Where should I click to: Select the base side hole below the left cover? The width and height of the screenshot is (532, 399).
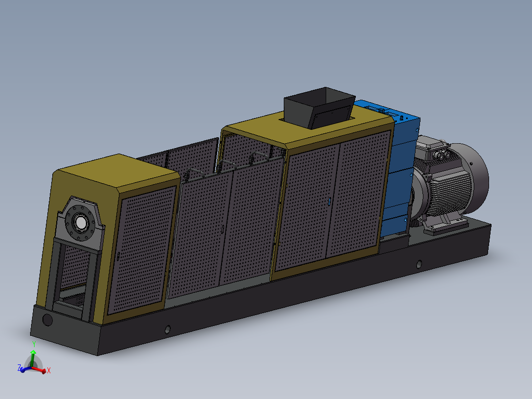pos(168,329)
